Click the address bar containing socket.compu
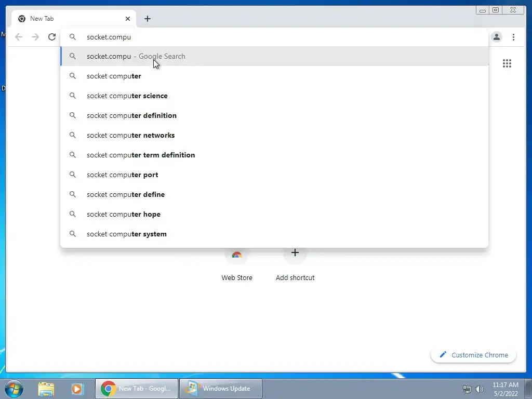The width and height of the screenshot is (532, 399). coord(274,37)
